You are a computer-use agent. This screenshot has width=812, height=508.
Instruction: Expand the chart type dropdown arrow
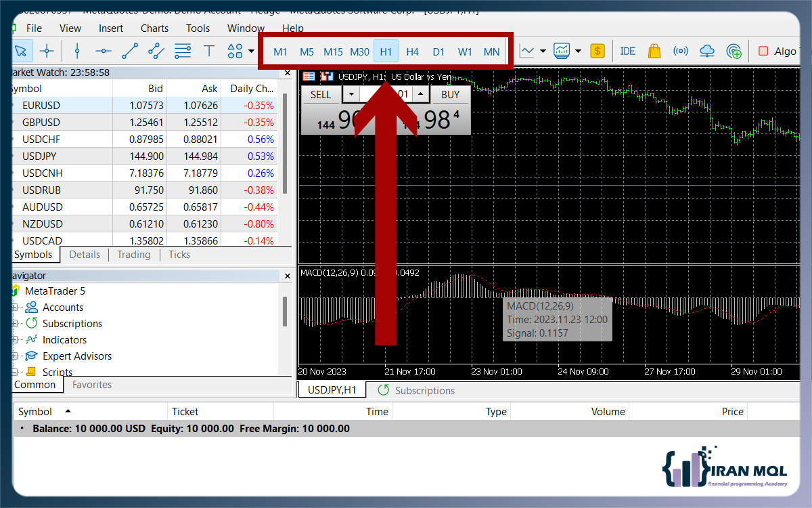click(x=544, y=51)
